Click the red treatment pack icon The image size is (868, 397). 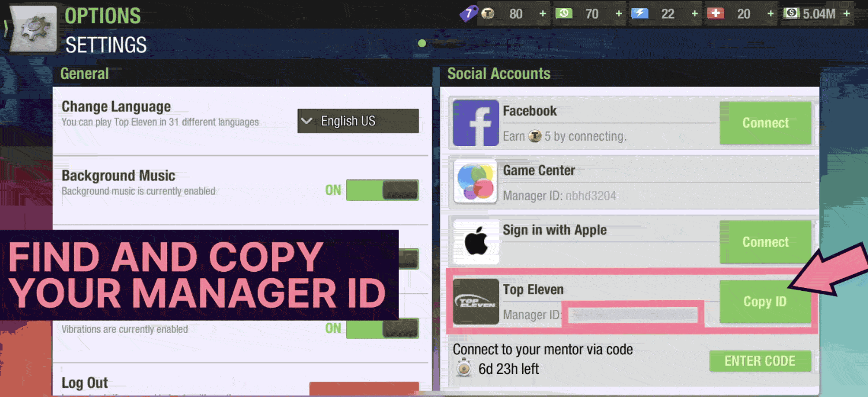(x=716, y=13)
